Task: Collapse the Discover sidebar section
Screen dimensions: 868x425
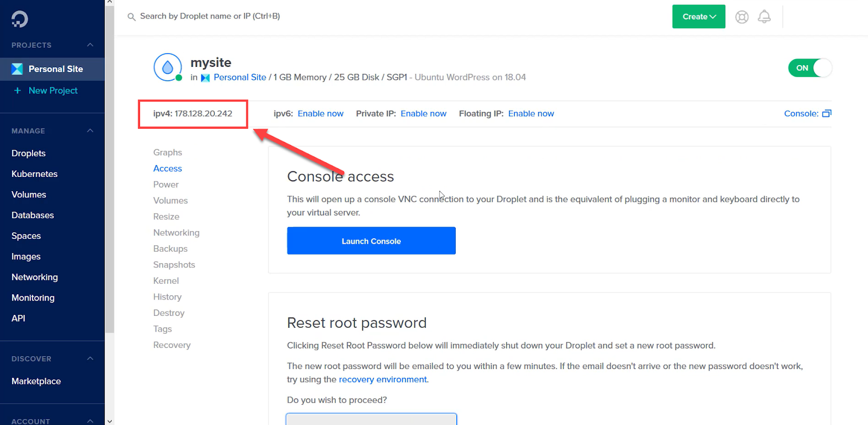Action: tap(90, 359)
